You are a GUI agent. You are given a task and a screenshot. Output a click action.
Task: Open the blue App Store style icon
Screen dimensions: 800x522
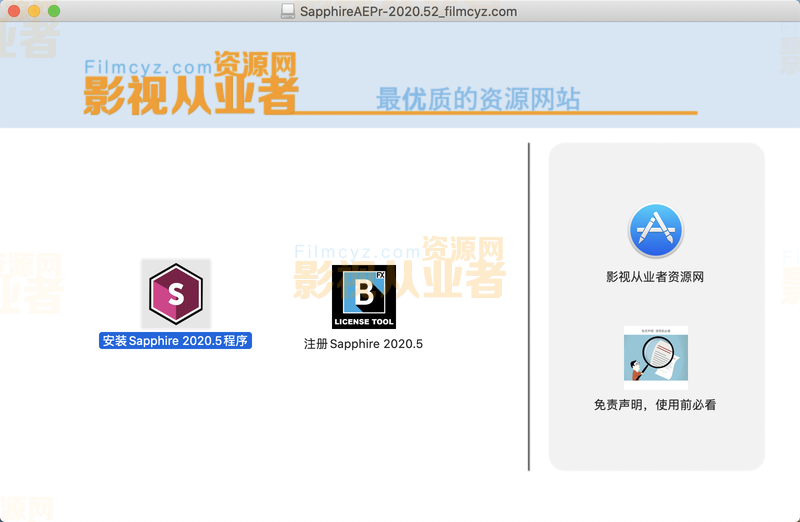pos(656,231)
